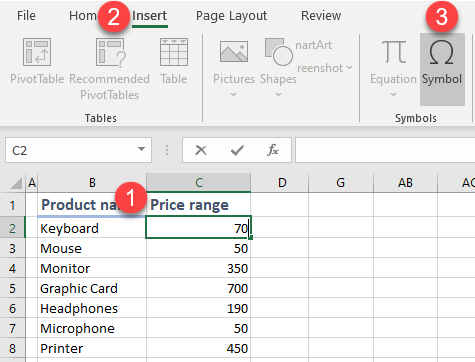Click the 'Printer' cell
Screen dimensions: 475x362
(x=92, y=349)
